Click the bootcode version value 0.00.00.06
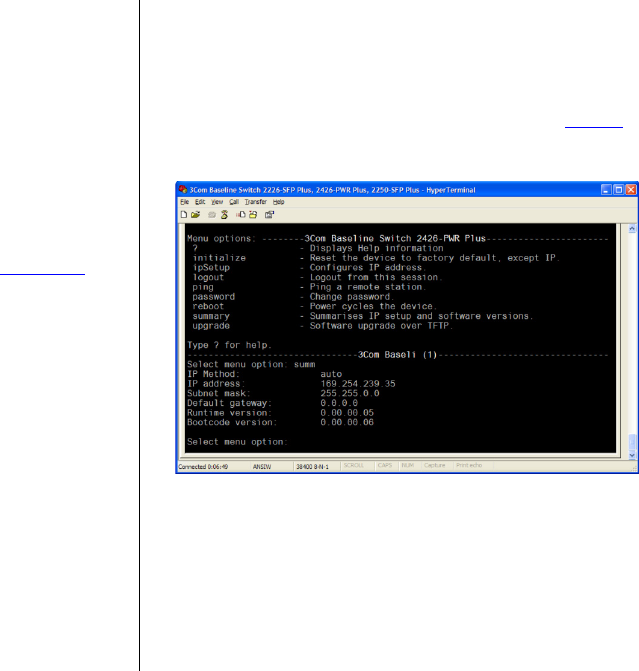 click(x=347, y=422)
